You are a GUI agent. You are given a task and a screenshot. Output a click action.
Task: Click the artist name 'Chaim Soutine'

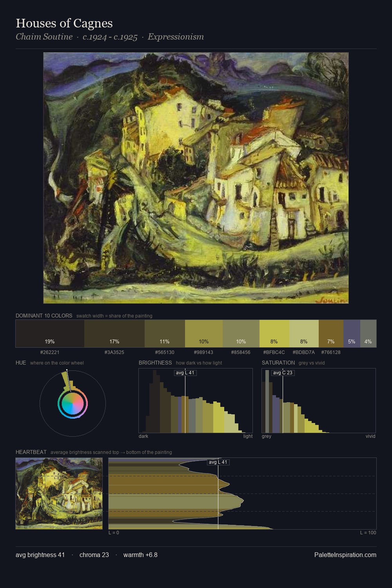(44, 37)
